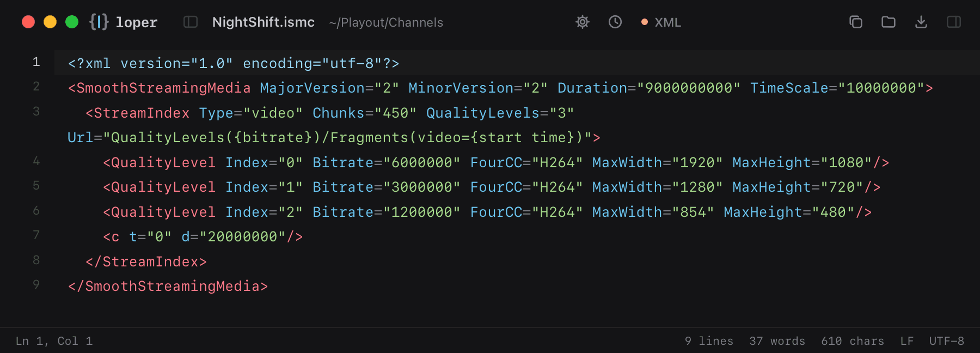Change the UTF-8 encoding setting
980x353 pixels.
[x=947, y=341]
